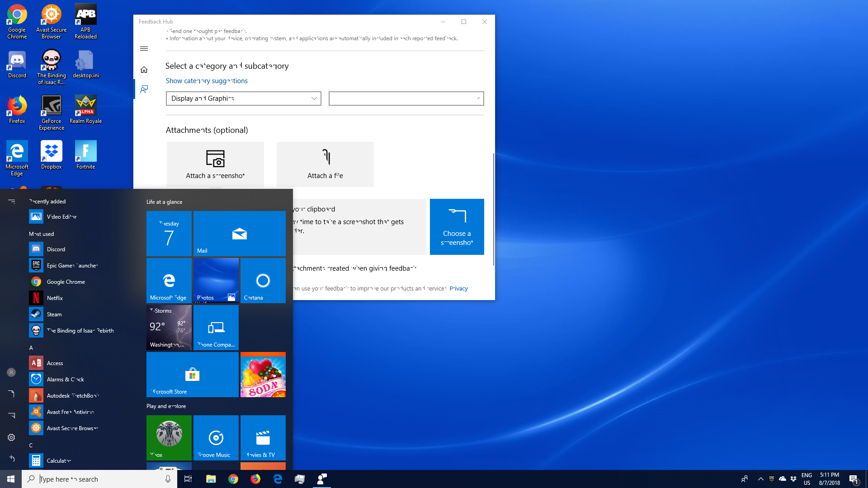The image size is (868, 488).
Task: Click the taskbar search box
Action: coord(99,479)
